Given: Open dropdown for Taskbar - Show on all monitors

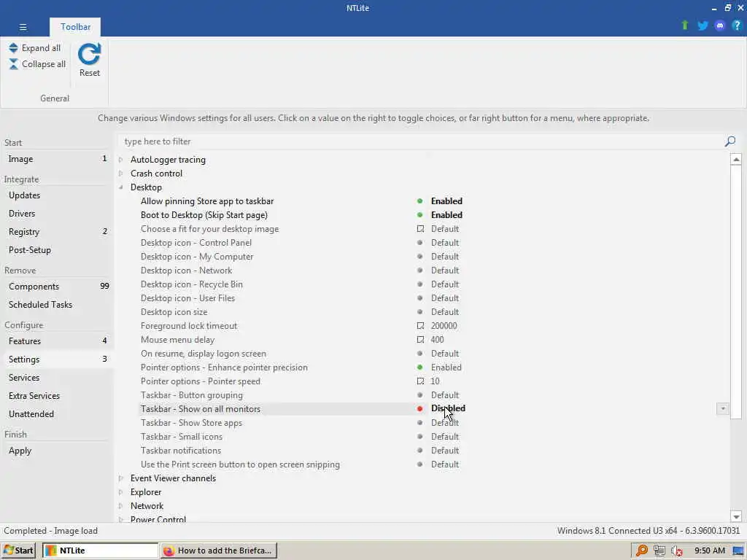Looking at the screenshot, I should tap(723, 408).
